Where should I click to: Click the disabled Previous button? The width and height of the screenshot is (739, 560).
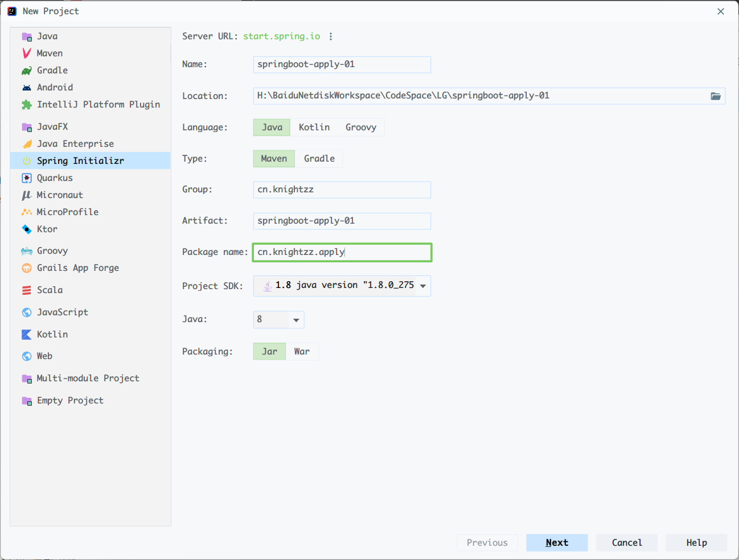pyautogui.click(x=487, y=543)
